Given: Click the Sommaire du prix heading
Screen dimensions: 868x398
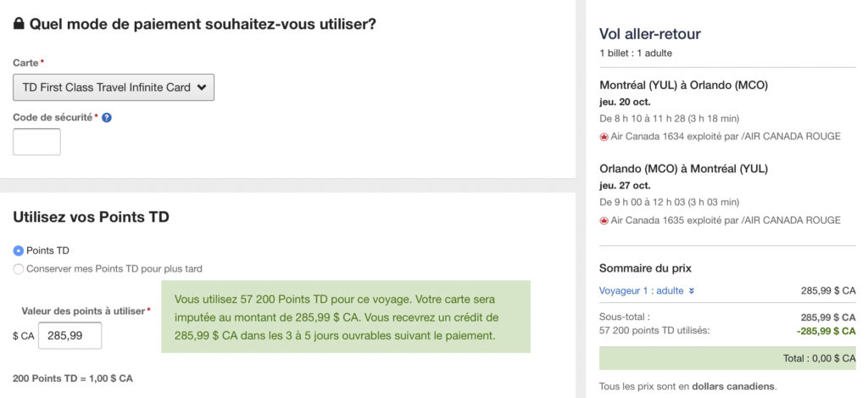Looking at the screenshot, I should (x=645, y=268).
